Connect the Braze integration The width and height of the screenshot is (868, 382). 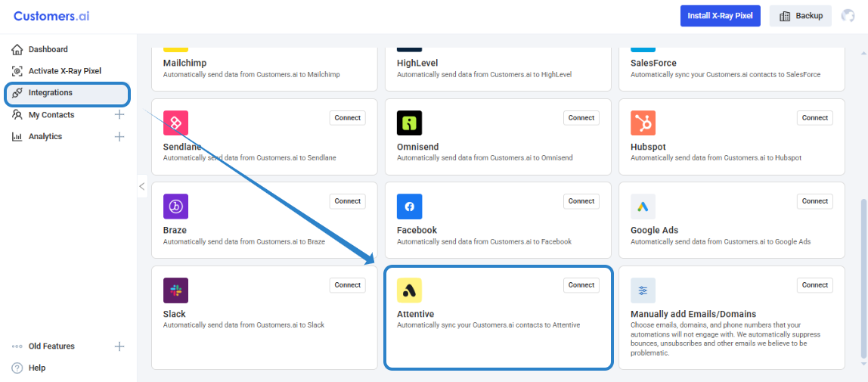pyautogui.click(x=348, y=201)
